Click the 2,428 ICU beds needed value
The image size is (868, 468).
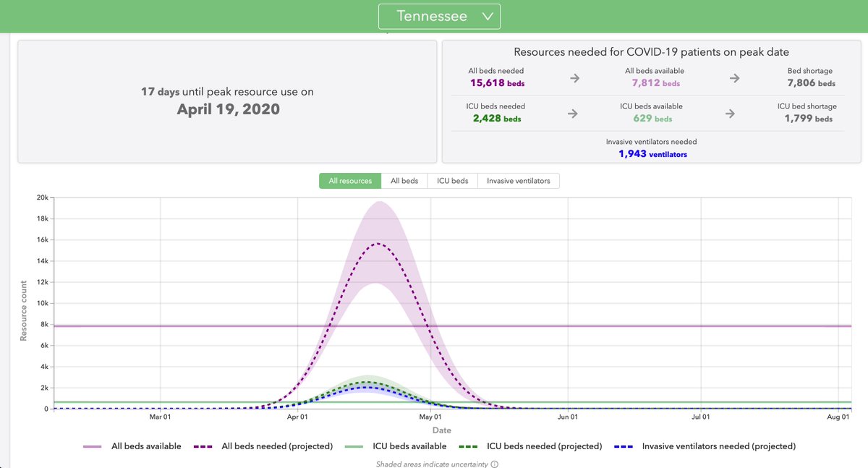496,119
